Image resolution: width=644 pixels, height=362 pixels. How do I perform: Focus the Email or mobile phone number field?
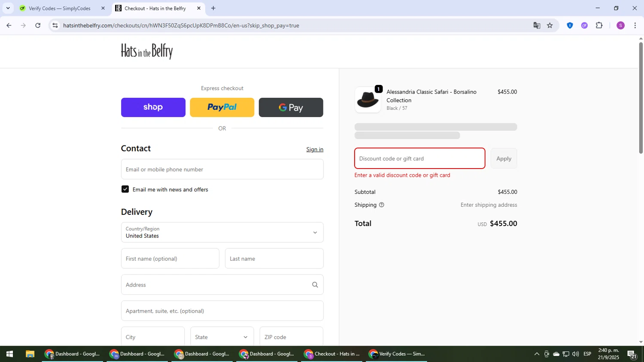click(222, 169)
